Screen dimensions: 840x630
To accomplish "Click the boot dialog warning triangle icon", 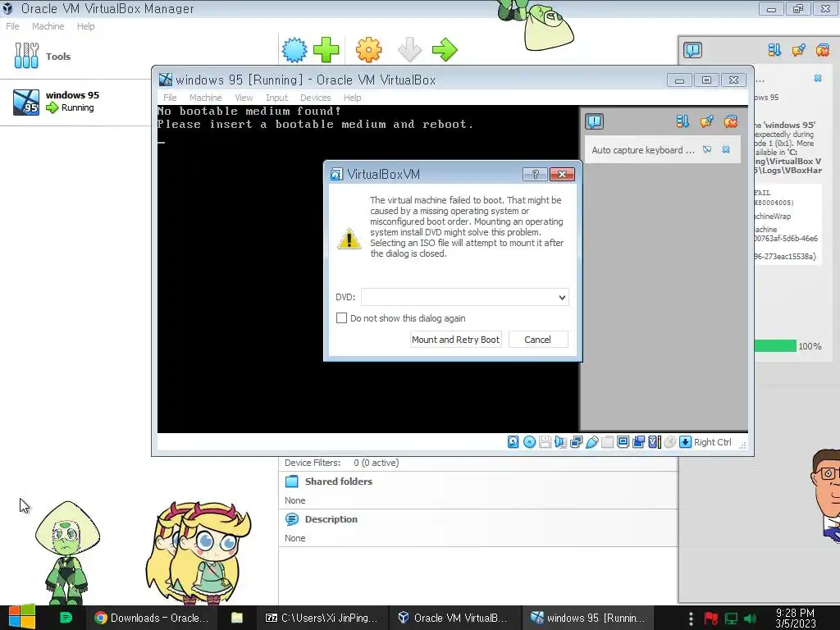I will (349, 239).
